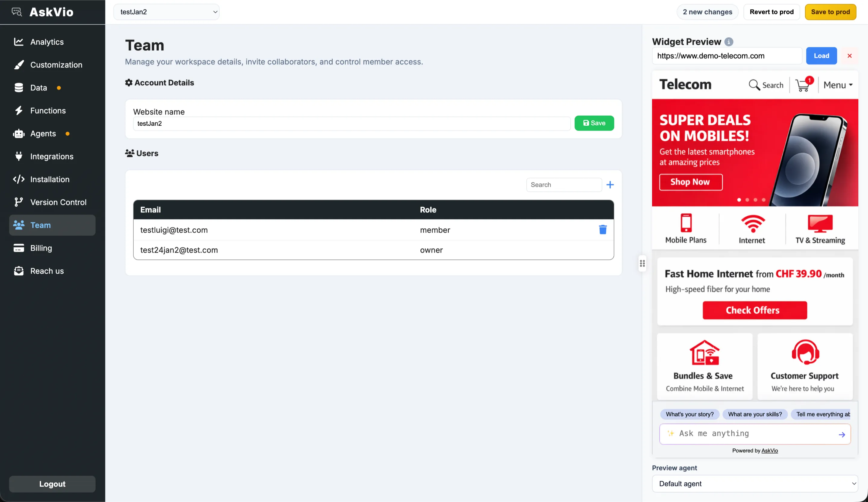Viewport: 868px width, 502px height.
Task: Click the Role column header
Action: pyautogui.click(x=428, y=209)
